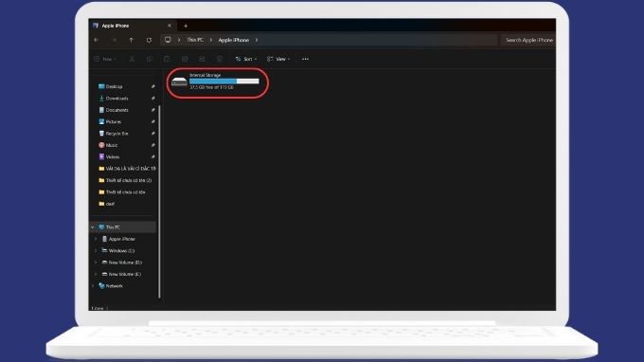Select the New Volume (D:) drive

(121, 262)
